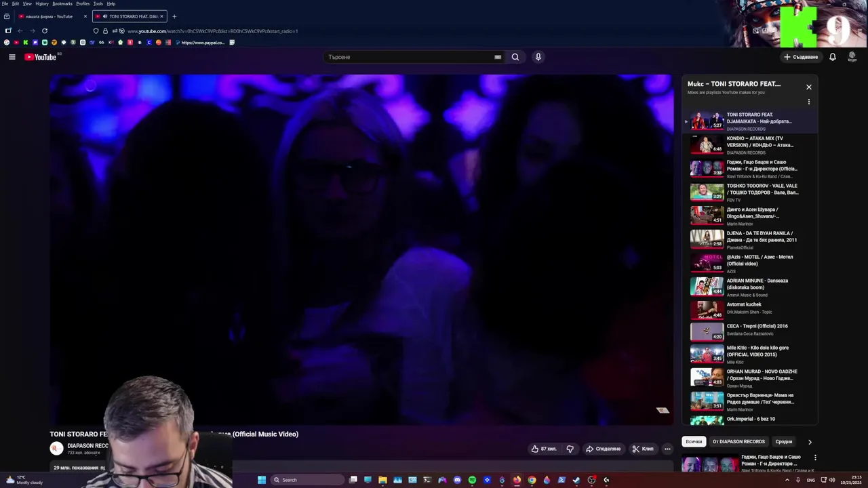Open the View menu in browser

pyautogui.click(x=27, y=3)
